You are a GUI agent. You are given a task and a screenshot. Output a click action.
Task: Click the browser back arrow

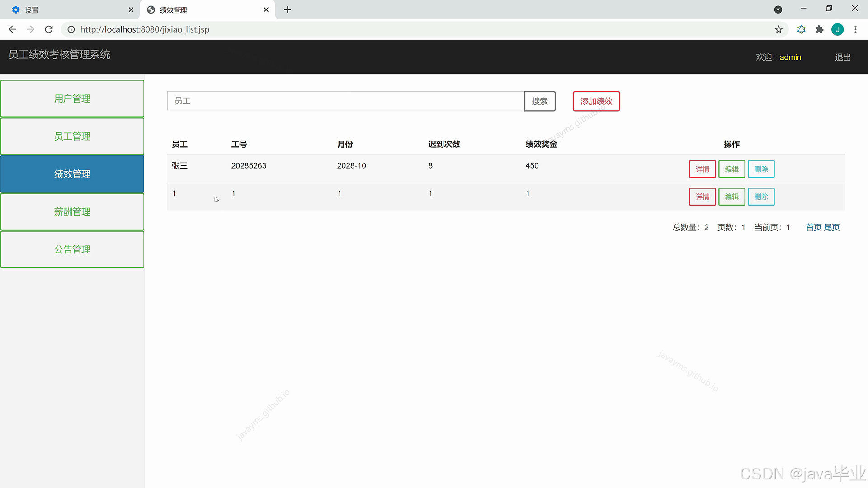click(x=12, y=29)
